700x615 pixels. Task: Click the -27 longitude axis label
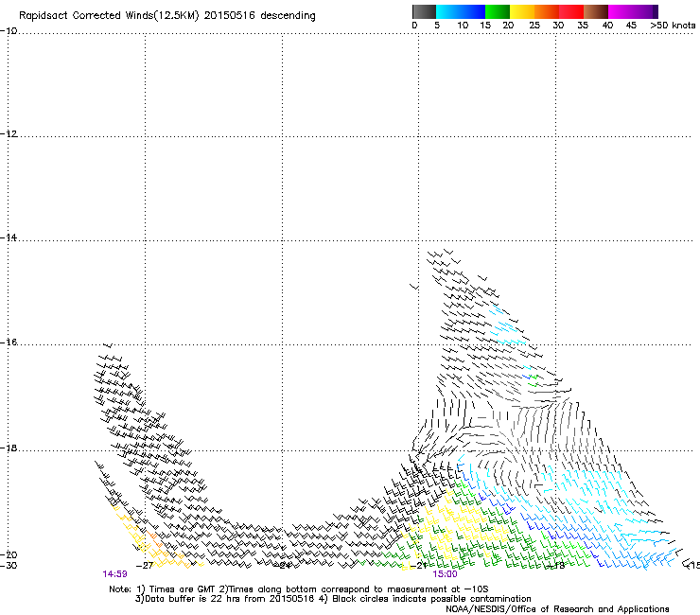tap(145, 566)
